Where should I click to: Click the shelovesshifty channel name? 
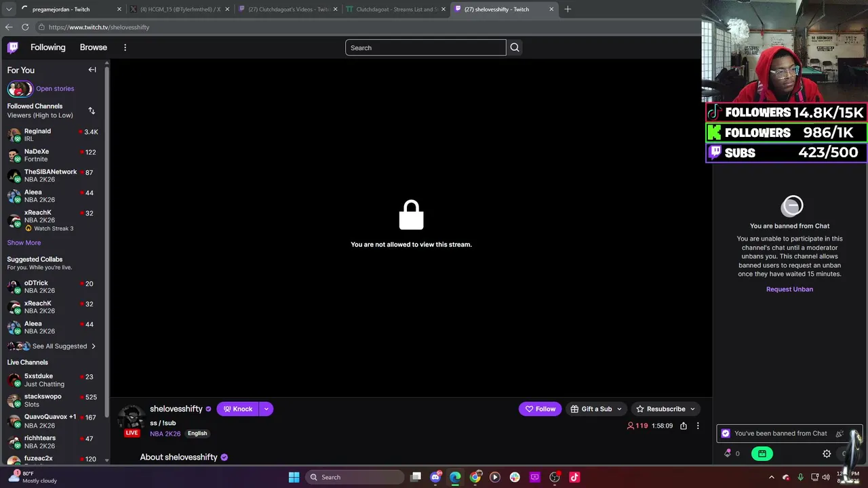tap(176, 409)
